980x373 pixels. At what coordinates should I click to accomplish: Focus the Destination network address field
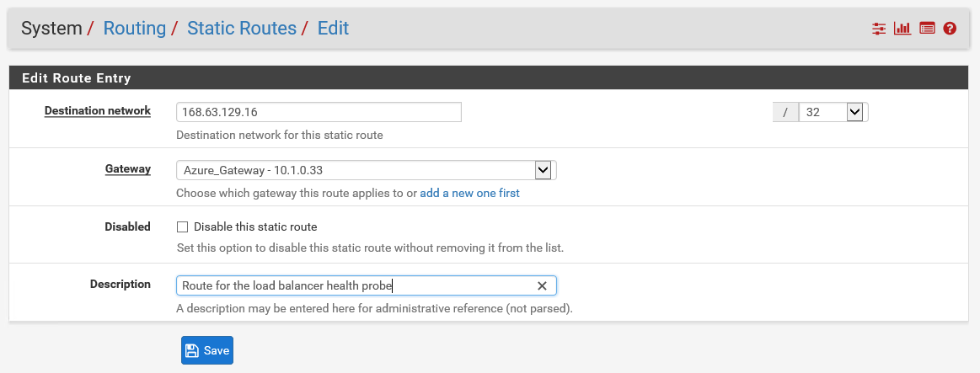pyautogui.click(x=319, y=113)
